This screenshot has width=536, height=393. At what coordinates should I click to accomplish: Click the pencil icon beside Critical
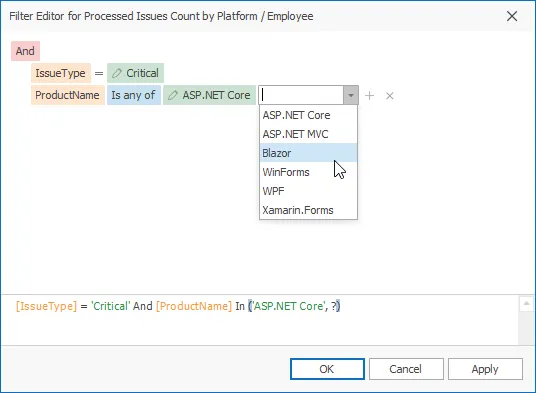point(117,73)
